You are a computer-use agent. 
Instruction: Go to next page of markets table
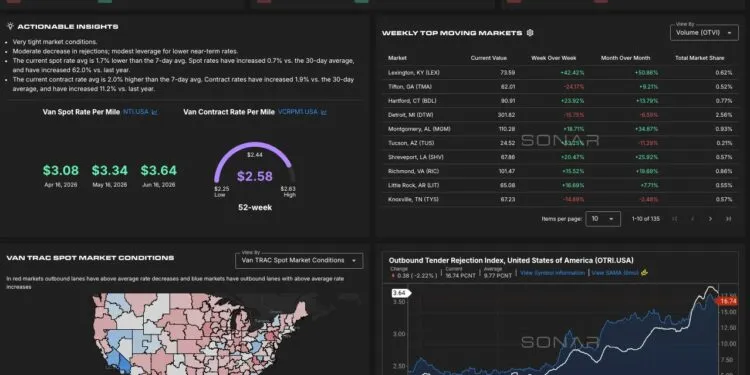(710, 219)
